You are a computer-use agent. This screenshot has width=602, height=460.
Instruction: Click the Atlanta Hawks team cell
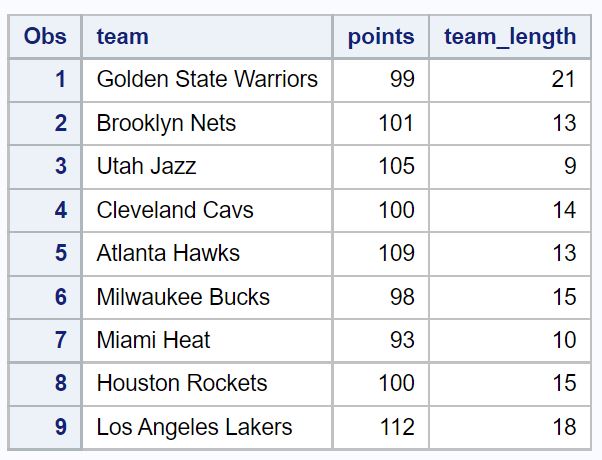168,254
